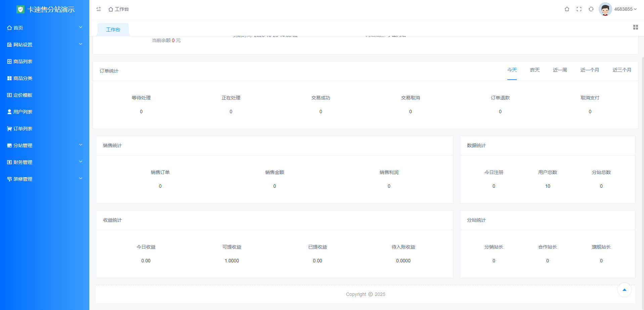Select the 近一个月 statistics tab

point(590,70)
